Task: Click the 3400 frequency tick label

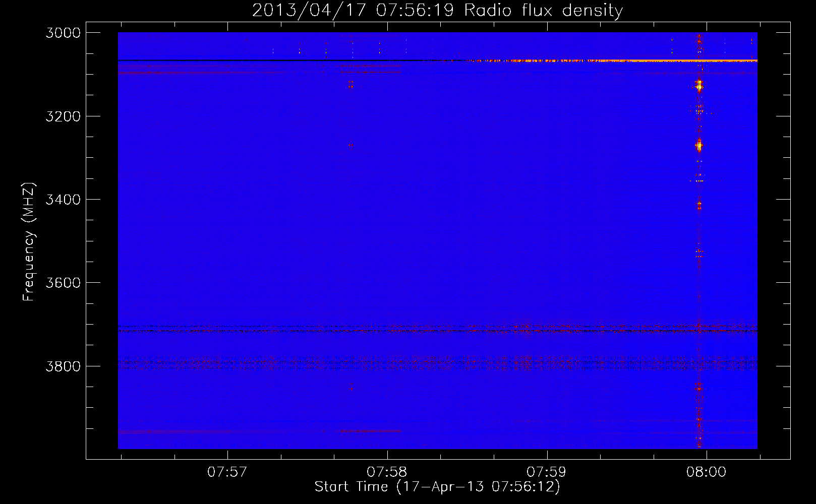Action: point(63,200)
